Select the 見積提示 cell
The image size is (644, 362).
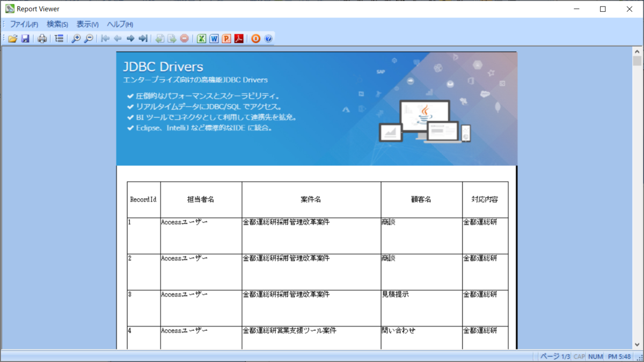[421, 308]
